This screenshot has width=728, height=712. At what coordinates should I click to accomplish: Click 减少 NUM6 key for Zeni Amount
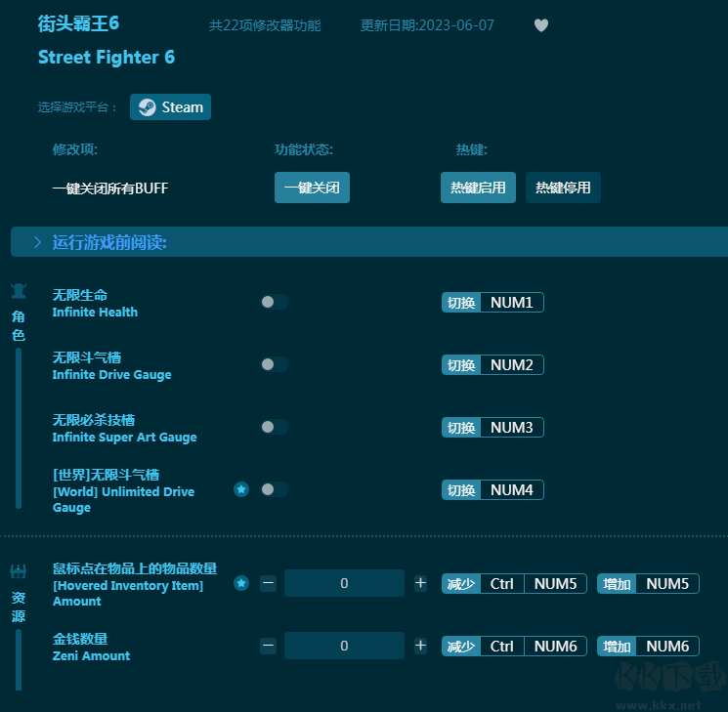(x=555, y=647)
